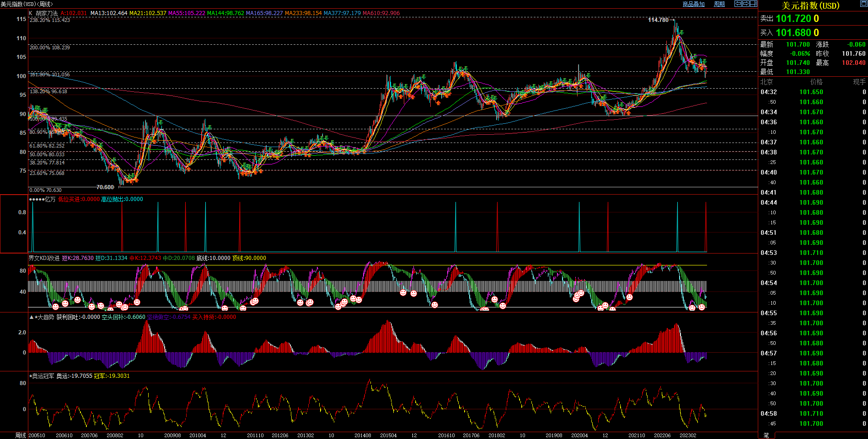
Task: Click the green MA144 legend value
Action: 225,13
